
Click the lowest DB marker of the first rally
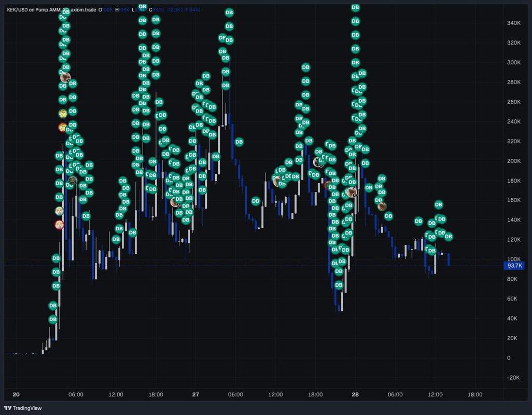[x=52, y=320]
